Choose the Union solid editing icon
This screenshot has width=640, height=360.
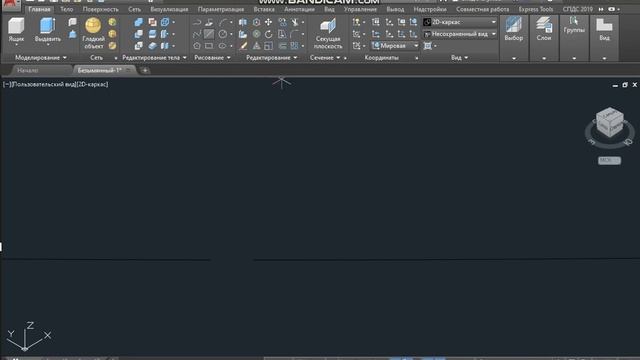(139, 22)
